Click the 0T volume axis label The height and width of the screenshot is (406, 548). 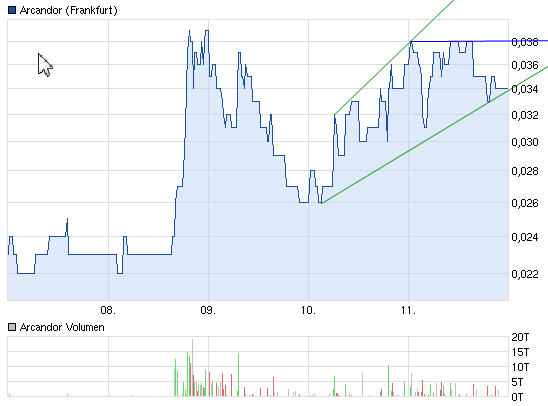[517, 397]
